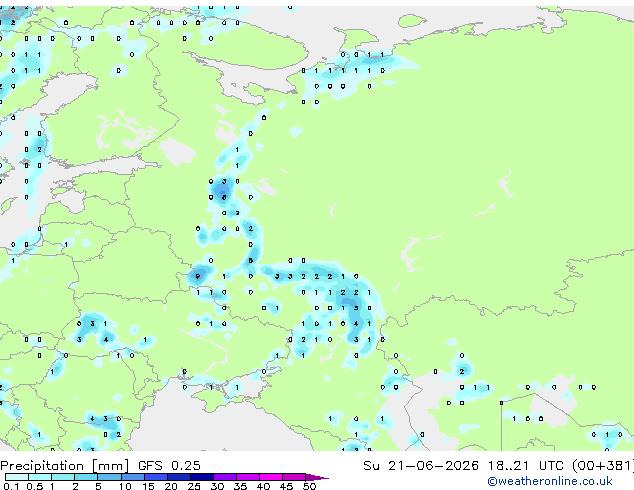Select the 30 mm purple legend swatch
The image size is (634, 490).
[x=225, y=477]
